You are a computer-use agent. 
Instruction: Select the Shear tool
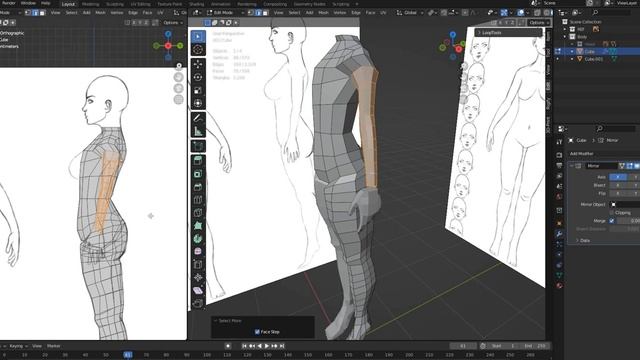198,290
